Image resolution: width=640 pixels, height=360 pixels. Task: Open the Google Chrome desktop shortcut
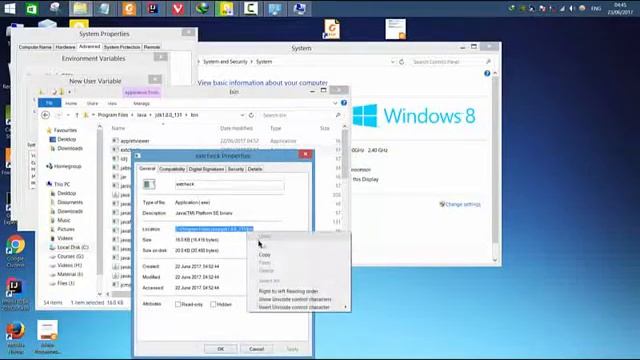pos(16,251)
